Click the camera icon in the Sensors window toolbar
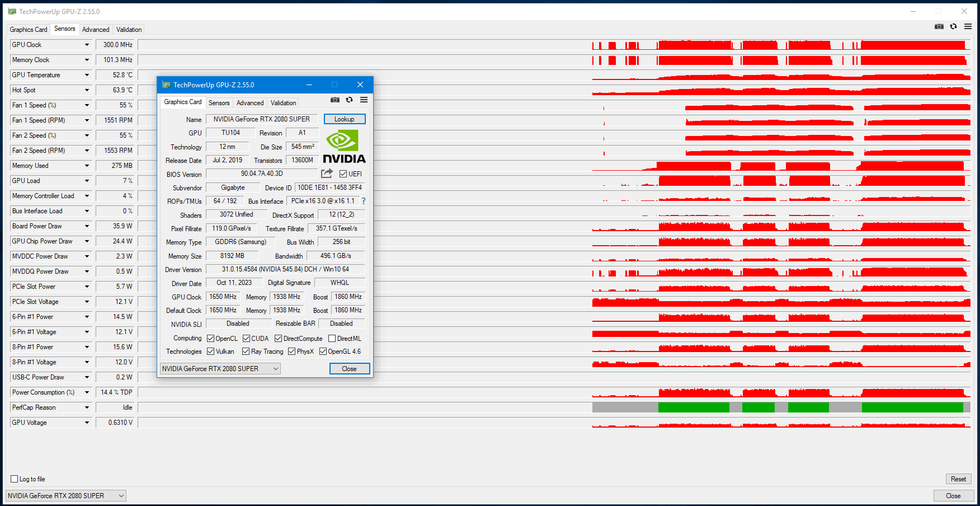The image size is (980, 506). [939, 26]
